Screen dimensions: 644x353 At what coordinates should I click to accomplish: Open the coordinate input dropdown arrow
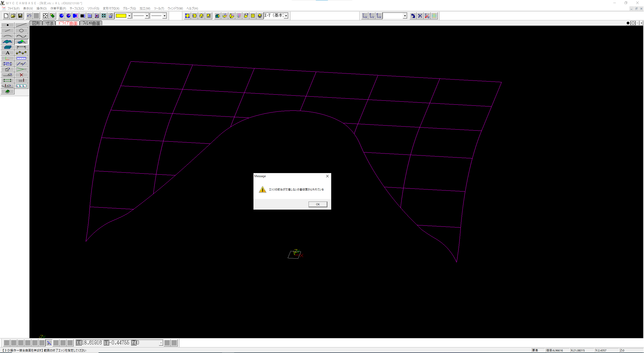pos(161,343)
